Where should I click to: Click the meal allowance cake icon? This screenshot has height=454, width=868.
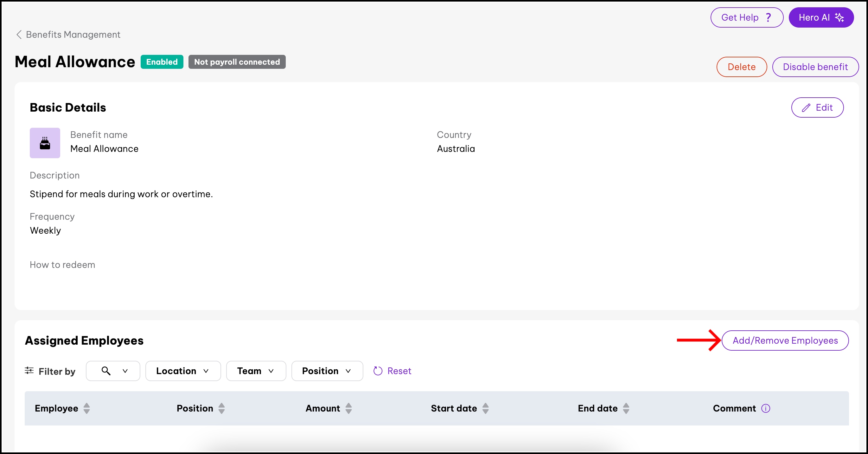(x=45, y=143)
